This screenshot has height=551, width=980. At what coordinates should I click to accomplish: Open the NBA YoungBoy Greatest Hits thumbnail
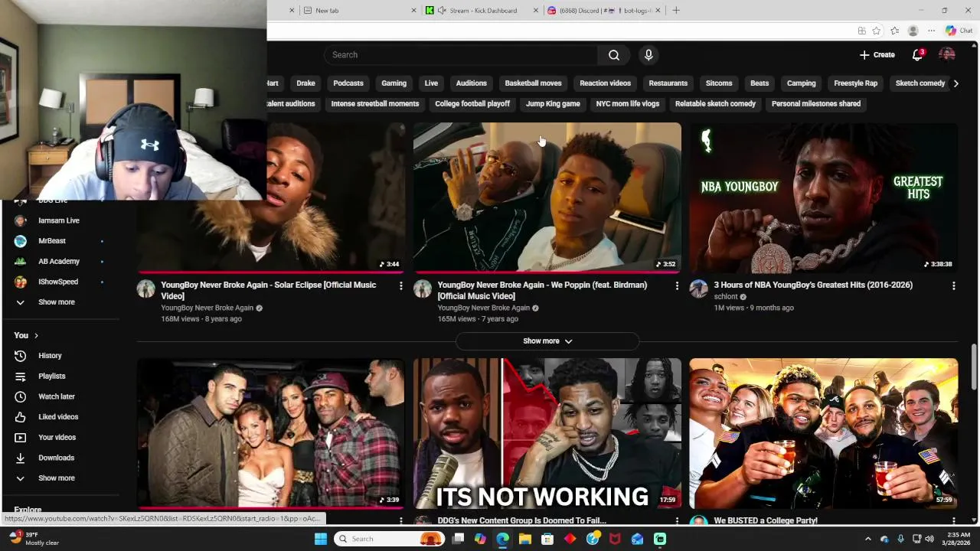point(824,197)
